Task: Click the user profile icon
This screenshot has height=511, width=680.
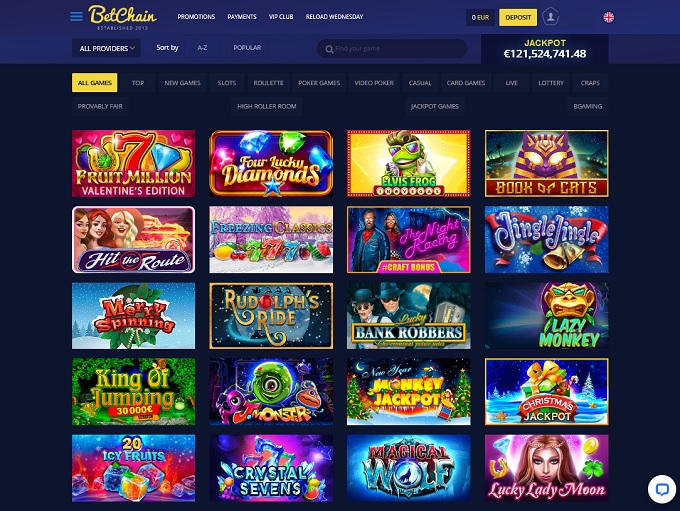Action: (550, 17)
